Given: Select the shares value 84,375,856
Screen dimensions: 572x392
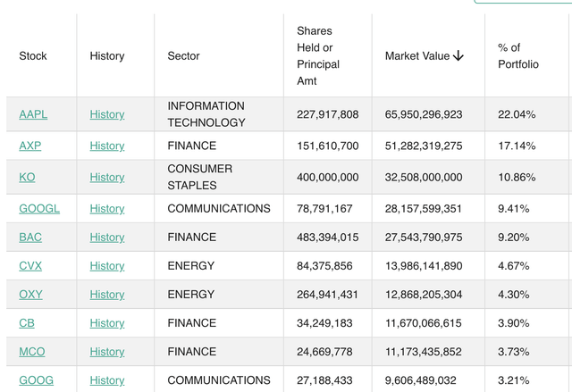Looking at the screenshot, I should click(324, 265).
